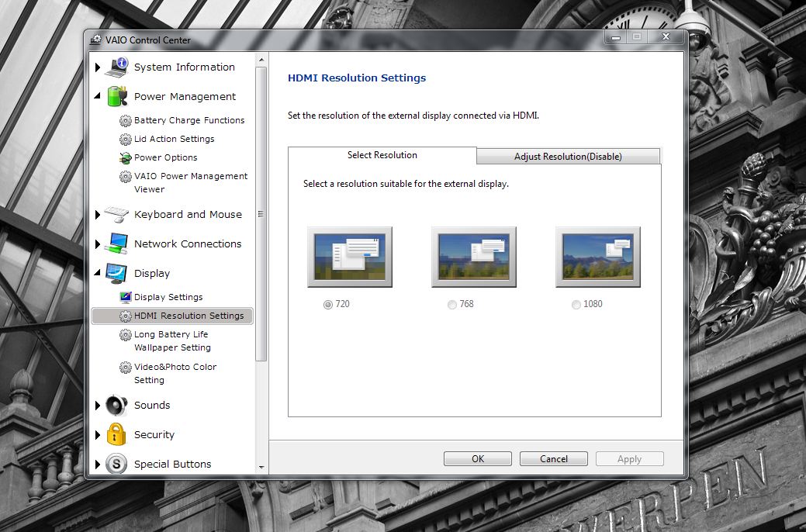Click the HDMI Resolution Settings gear icon
Image resolution: width=806 pixels, height=532 pixels.
[126, 316]
